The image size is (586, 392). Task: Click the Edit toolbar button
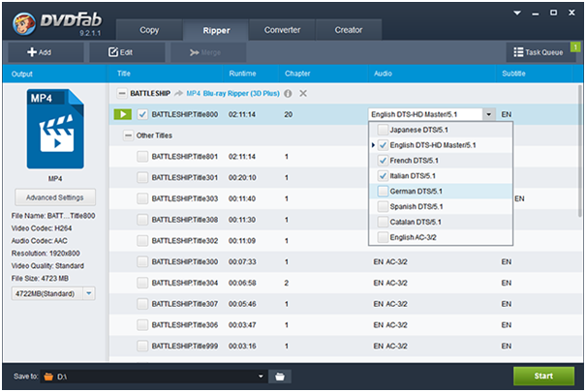(x=122, y=51)
